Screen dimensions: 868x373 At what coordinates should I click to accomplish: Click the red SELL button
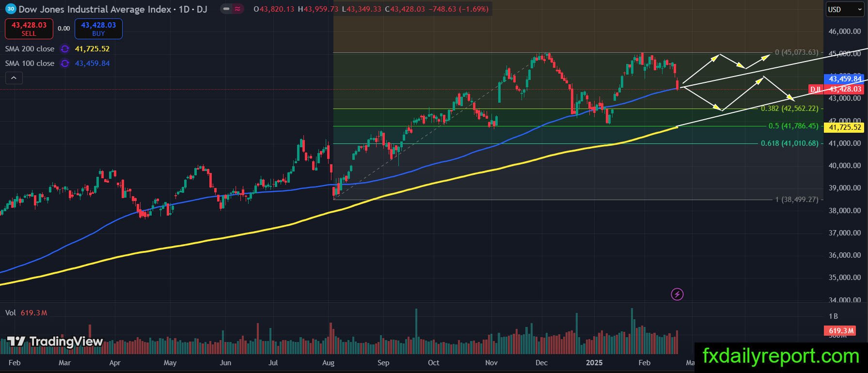(29, 29)
